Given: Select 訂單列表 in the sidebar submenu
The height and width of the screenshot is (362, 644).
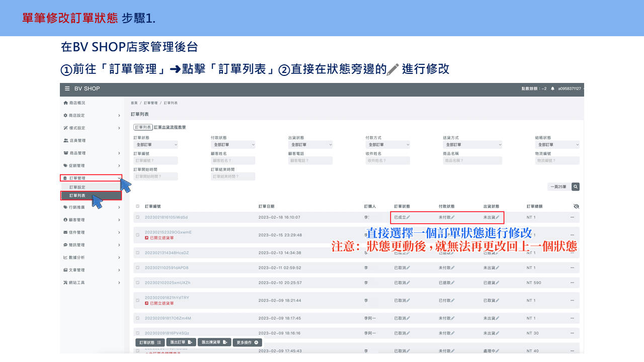Looking at the screenshot, I should [x=91, y=196].
